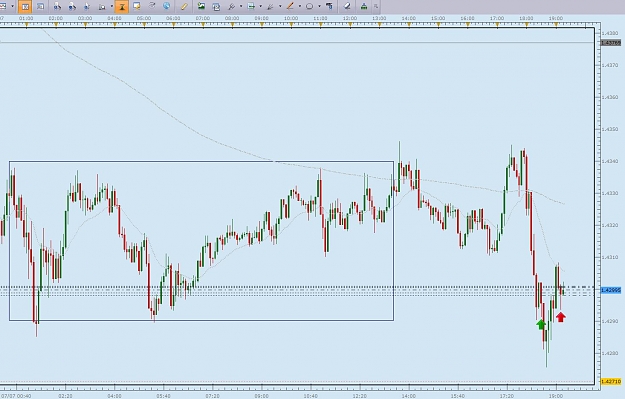Expand the ellipse shape dropdown
The image size is (625, 399).
pyautogui.click(x=319, y=6)
